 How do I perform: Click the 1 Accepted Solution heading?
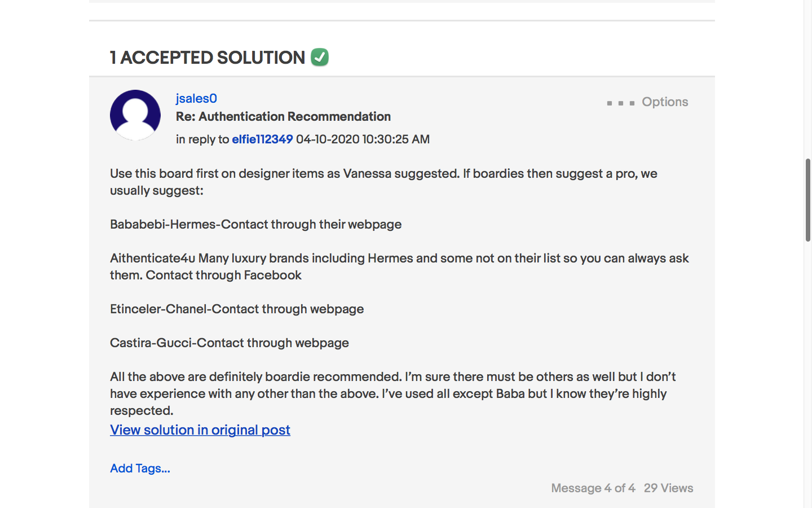[208, 58]
